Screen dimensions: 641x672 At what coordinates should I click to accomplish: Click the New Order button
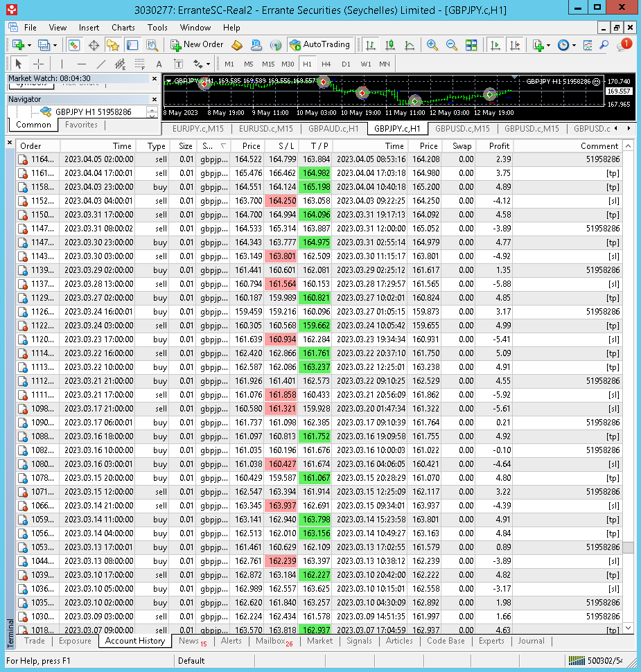click(x=197, y=44)
